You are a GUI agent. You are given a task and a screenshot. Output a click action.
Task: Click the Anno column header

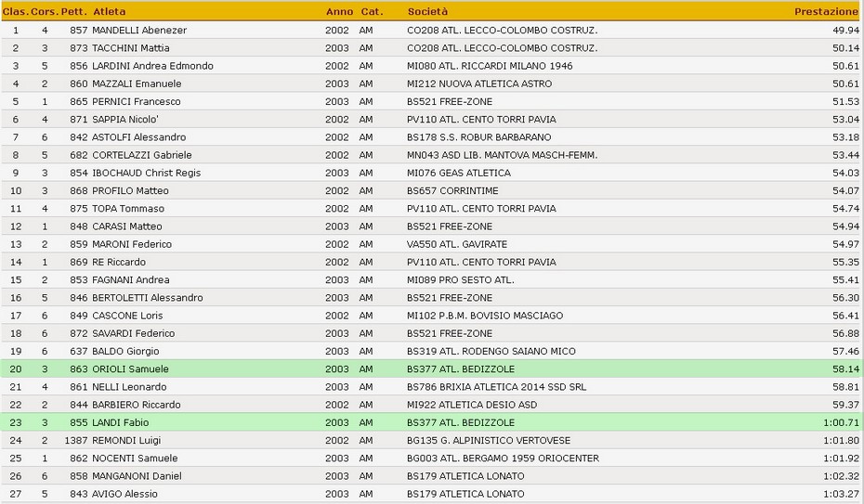[339, 11]
